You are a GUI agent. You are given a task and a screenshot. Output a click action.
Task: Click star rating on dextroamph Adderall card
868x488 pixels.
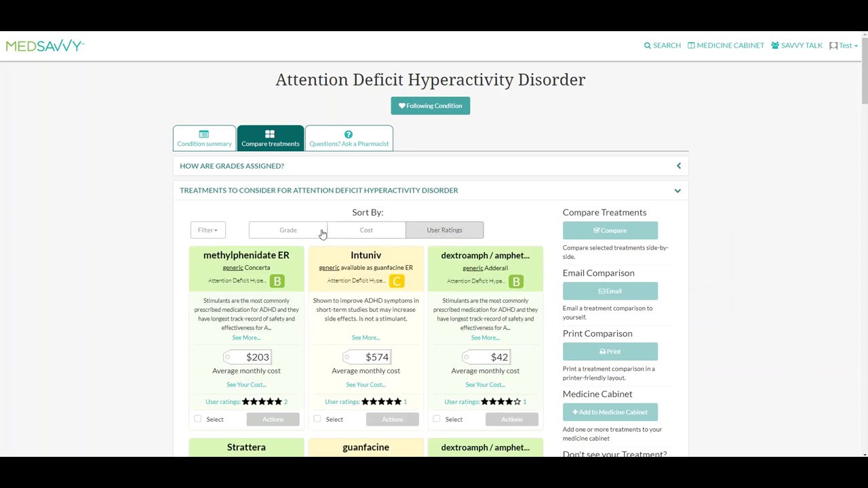click(500, 402)
